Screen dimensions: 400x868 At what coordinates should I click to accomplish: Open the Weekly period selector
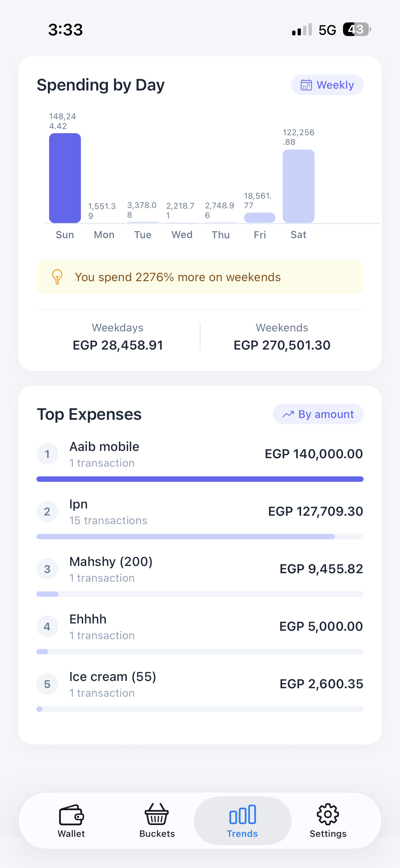327,85
